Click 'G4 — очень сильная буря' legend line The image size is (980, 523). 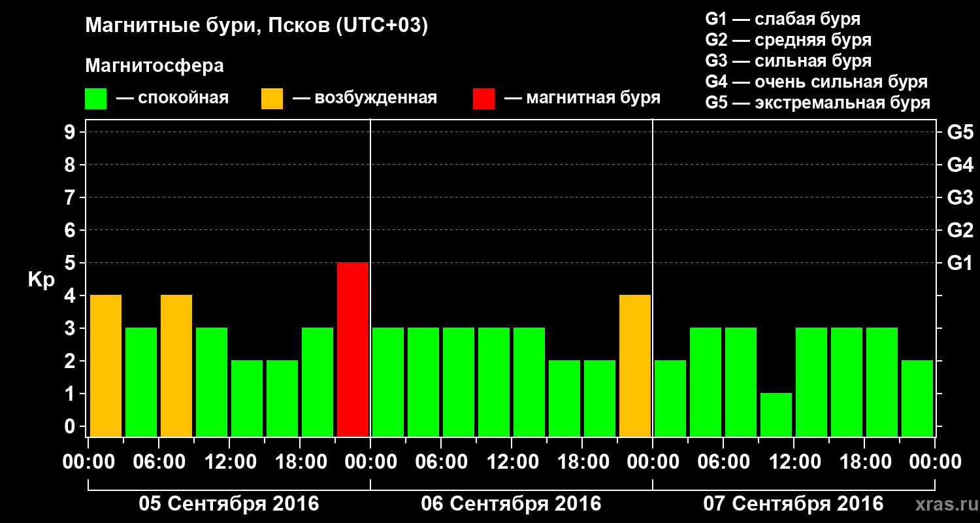pyautogui.click(x=817, y=82)
